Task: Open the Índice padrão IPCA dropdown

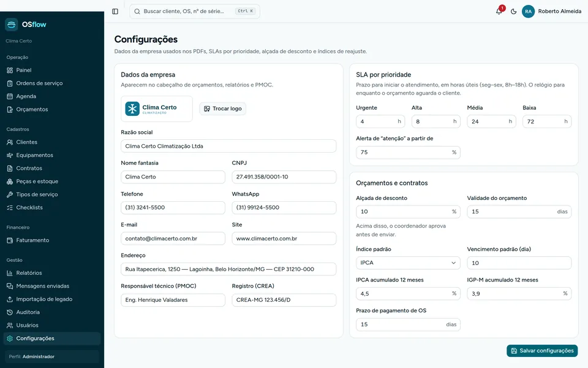Action: click(408, 263)
